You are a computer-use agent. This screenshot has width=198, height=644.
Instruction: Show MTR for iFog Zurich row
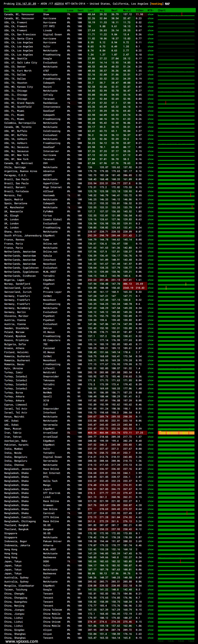pos(150,288)
